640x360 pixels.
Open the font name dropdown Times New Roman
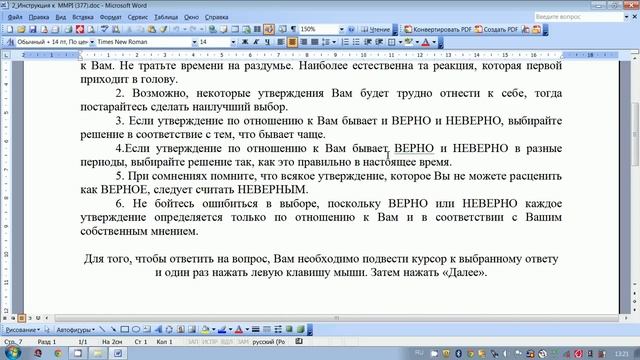pyautogui.click(x=194, y=42)
